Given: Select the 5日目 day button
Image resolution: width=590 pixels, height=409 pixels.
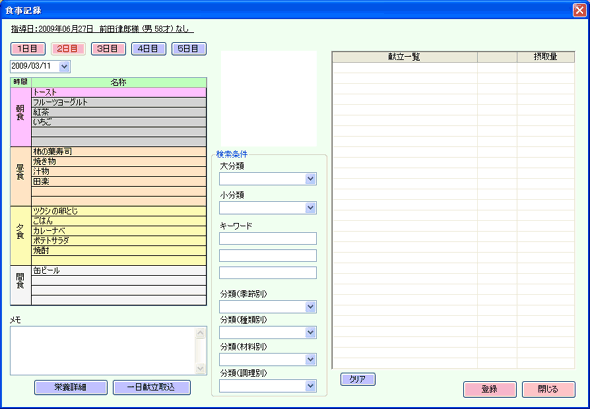Looking at the screenshot, I should coord(189,49).
